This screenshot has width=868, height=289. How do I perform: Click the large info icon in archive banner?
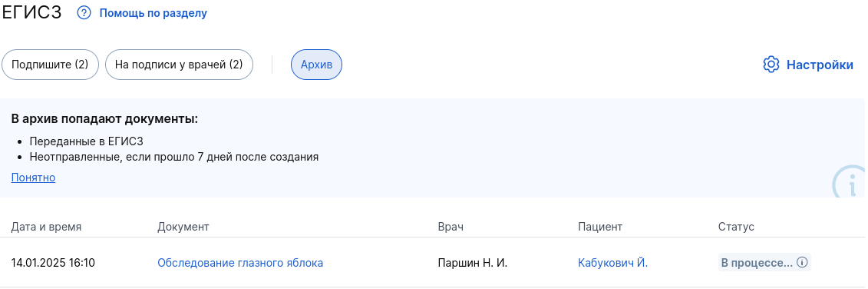[850, 182]
